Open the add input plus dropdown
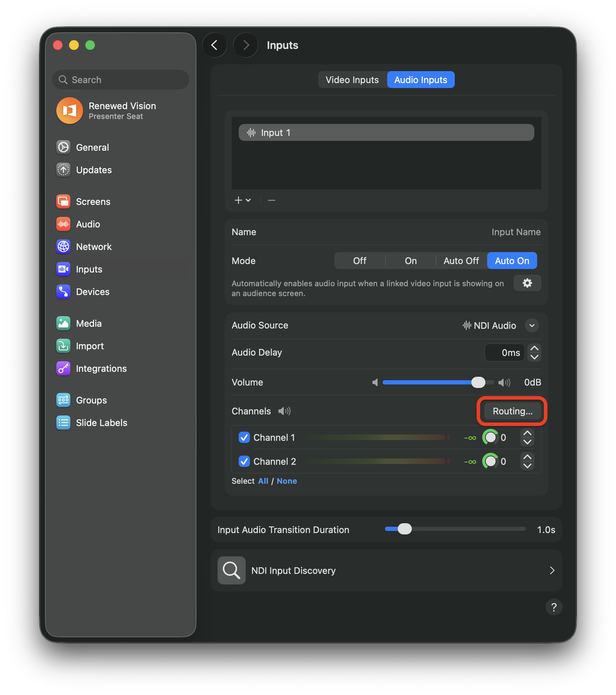 click(243, 200)
